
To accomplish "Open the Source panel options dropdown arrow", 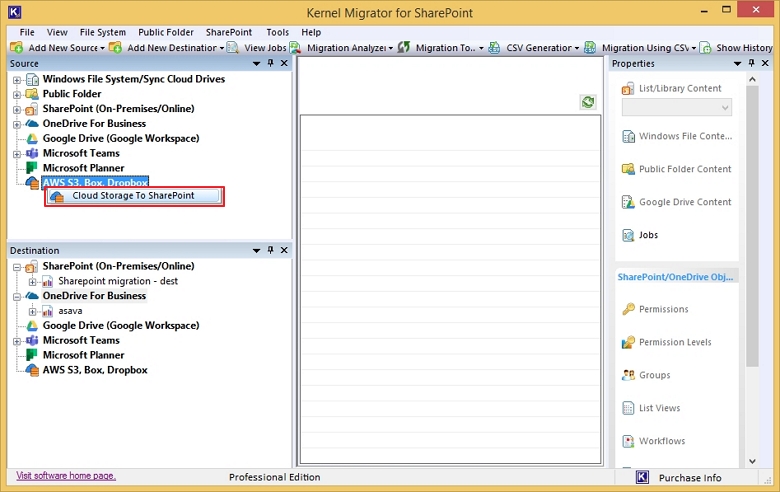I will coord(257,64).
